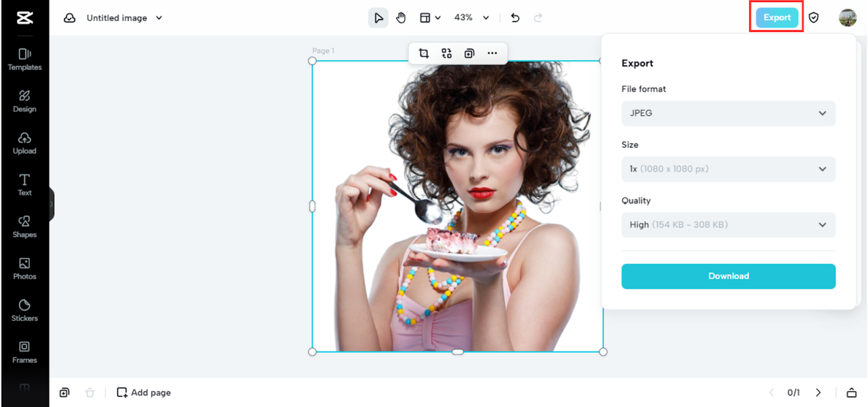Go to the next page arrow
868x407 pixels.
point(818,392)
